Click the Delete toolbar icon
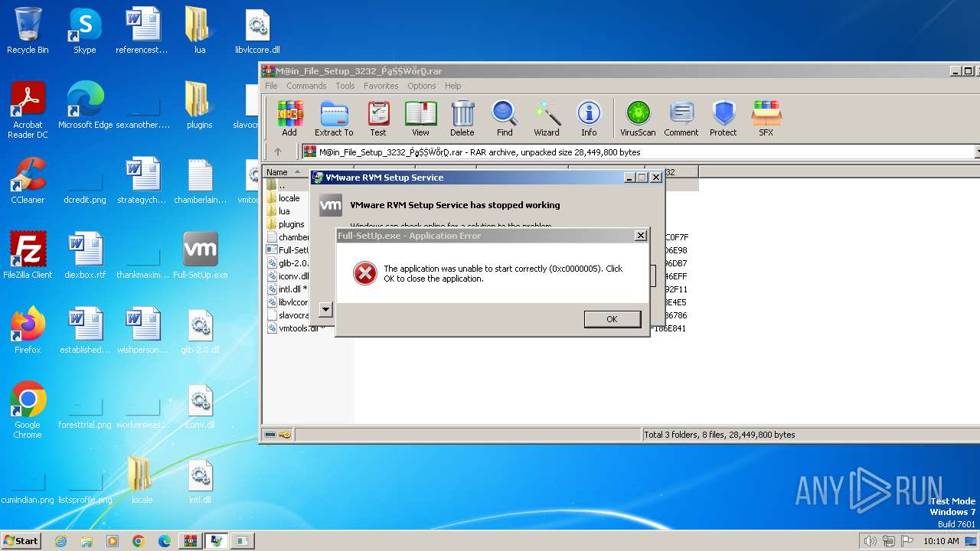This screenshot has width=980, height=551. (462, 119)
